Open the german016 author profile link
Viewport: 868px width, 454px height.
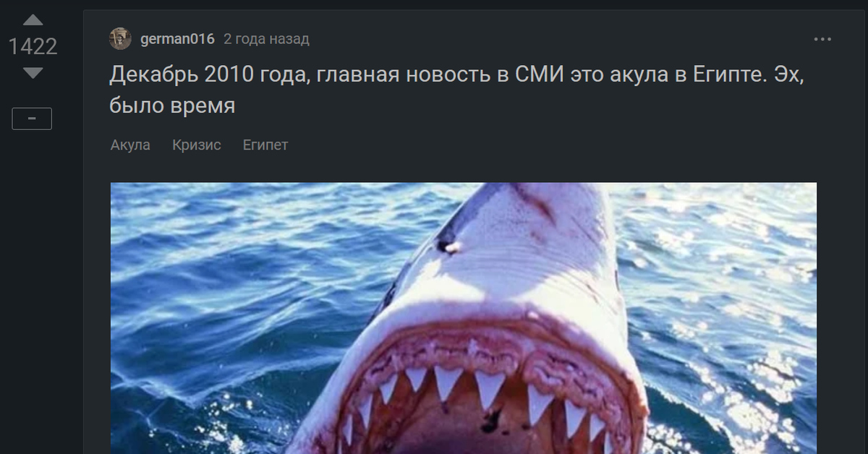[x=177, y=39]
